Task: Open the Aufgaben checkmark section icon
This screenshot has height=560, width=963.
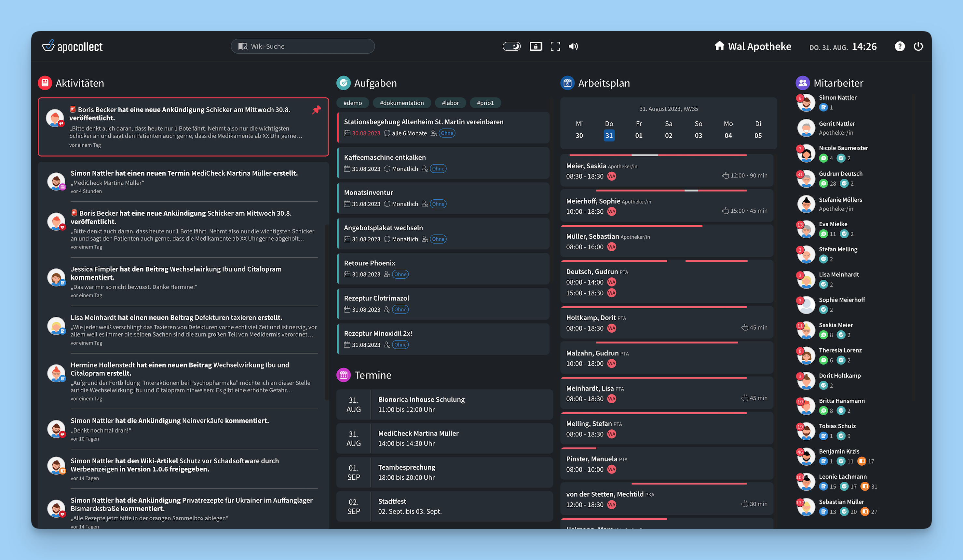Action: click(343, 83)
